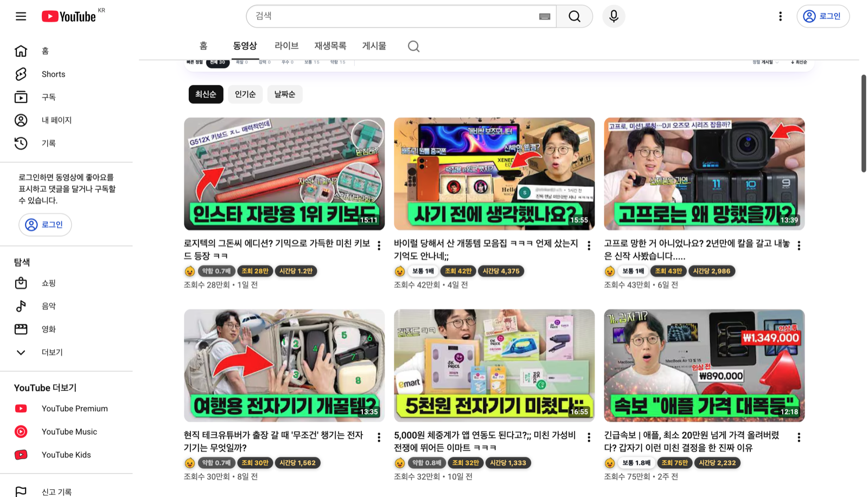Open the 속보 애플 가격 대폭등 thumbnail
Viewport: 868px width, 497px height.
(704, 366)
